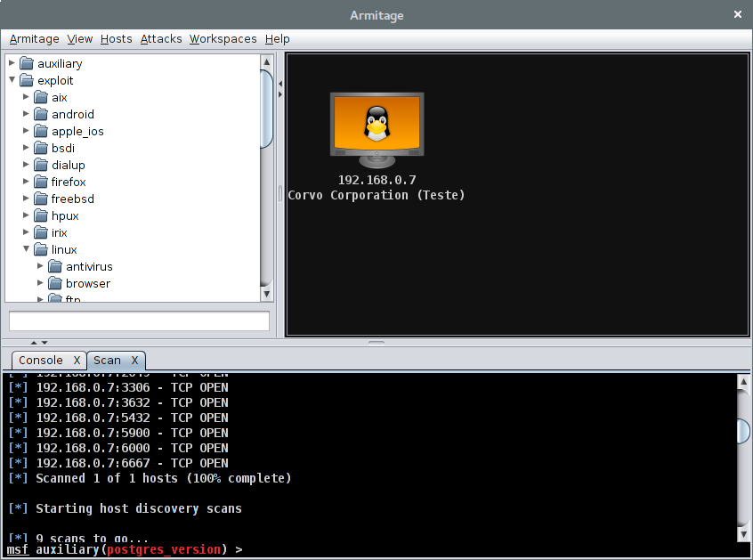Expand the browser tree node
Image resolution: width=753 pixels, height=560 pixels.
[40, 282]
